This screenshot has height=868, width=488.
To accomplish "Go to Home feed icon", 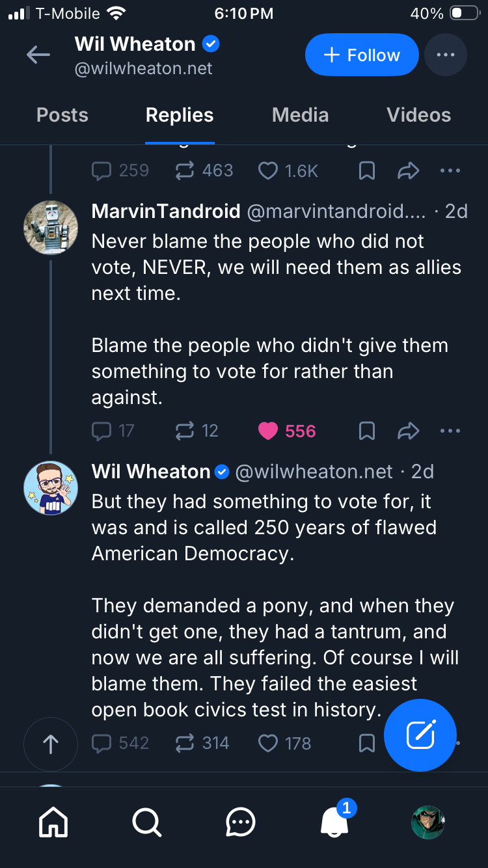I will click(x=53, y=823).
